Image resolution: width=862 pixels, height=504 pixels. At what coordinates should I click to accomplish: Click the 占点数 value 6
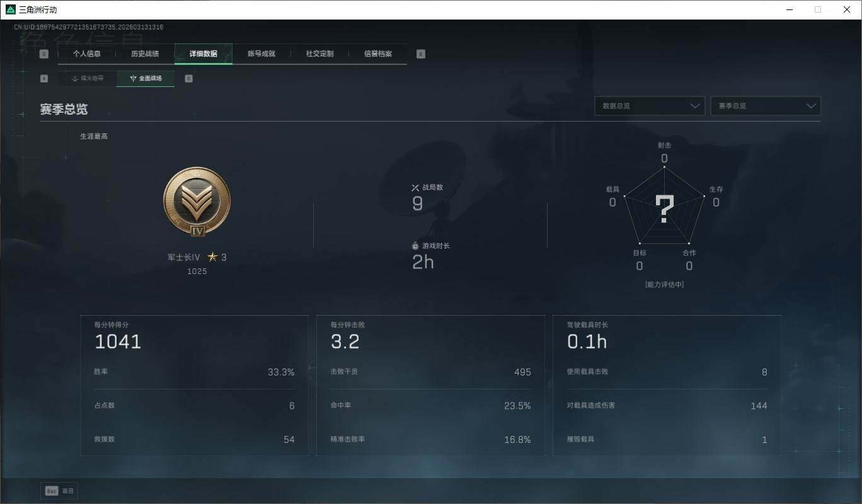[x=292, y=406]
